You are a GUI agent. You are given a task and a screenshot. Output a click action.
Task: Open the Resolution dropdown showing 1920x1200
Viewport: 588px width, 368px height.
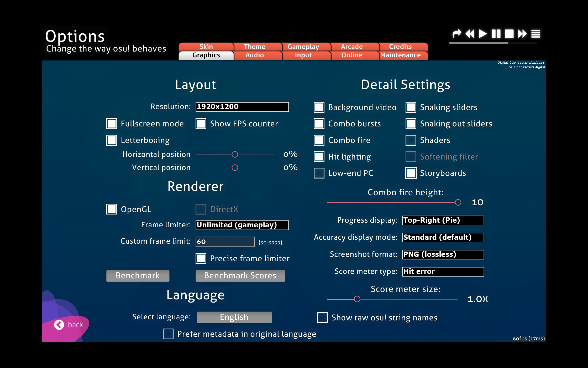pos(242,107)
